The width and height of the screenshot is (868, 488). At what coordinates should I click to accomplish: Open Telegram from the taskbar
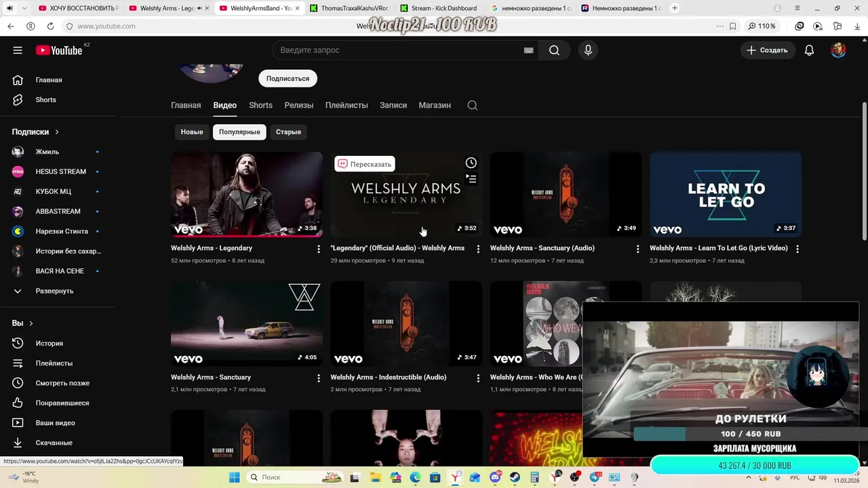tap(595, 477)
